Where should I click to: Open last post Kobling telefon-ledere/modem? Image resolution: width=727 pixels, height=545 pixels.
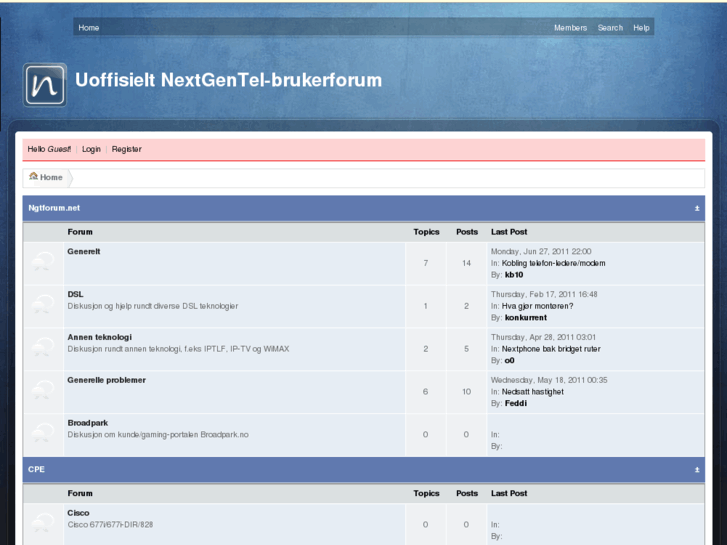554,263
